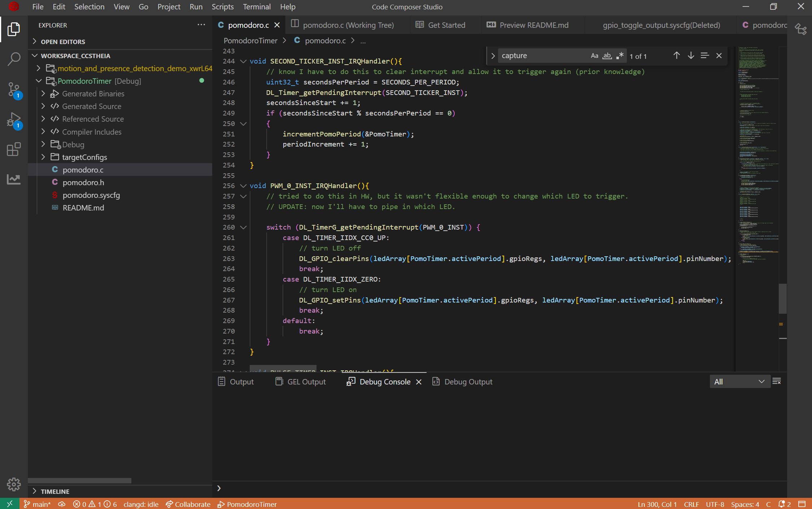Image resolution: width=812 pixels, height=509 pixels.
Task: Click Spaces: 4 indentation indicator
Action: [745, 504]
